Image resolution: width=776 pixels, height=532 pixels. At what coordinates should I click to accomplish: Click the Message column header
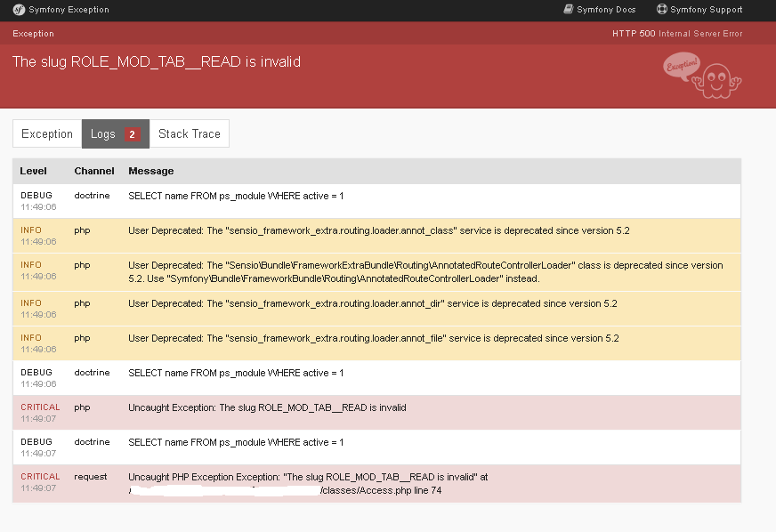(151, 171)
